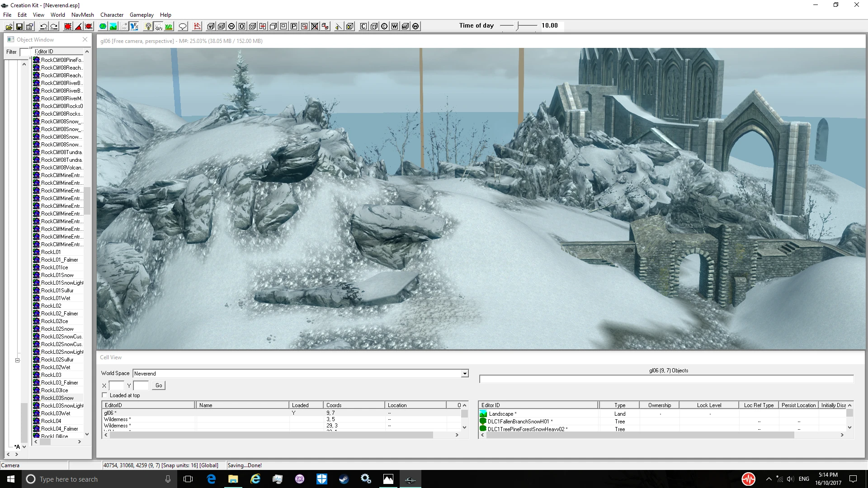
Task: Open the World menu
Action: (x=57, y=14)
